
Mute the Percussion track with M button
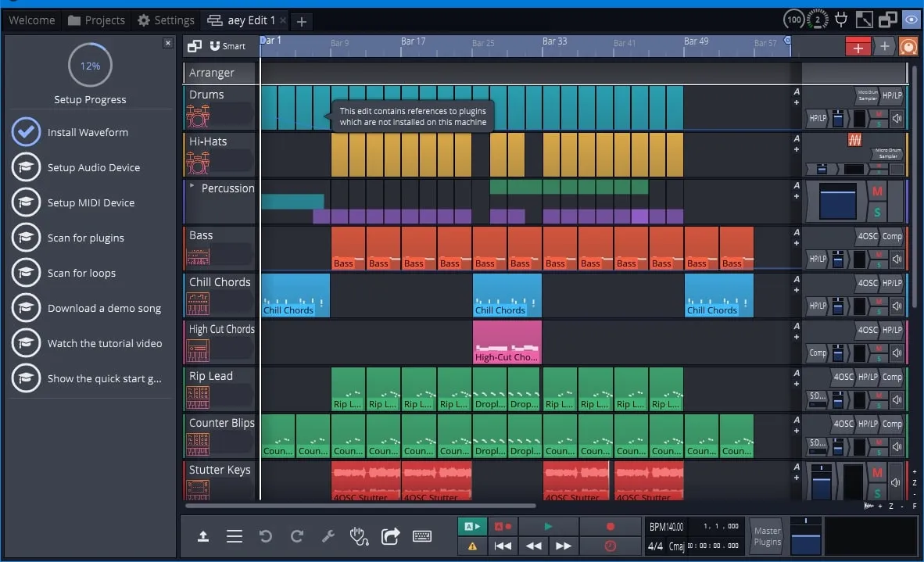click(x=877, y=192)
